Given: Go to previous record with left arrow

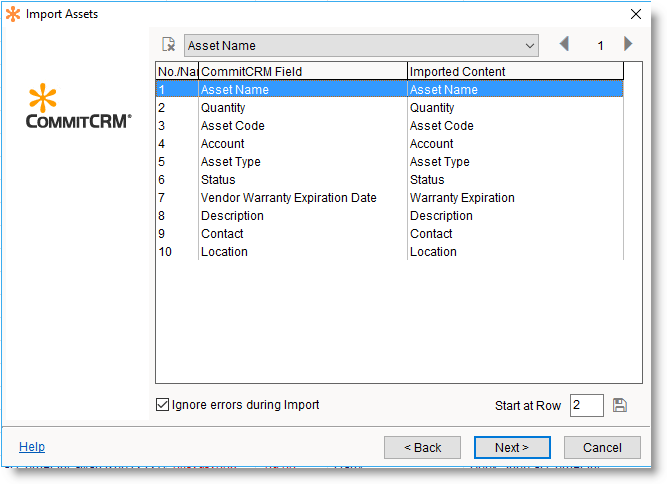Looking at the screenshot, I should point(564,44).
